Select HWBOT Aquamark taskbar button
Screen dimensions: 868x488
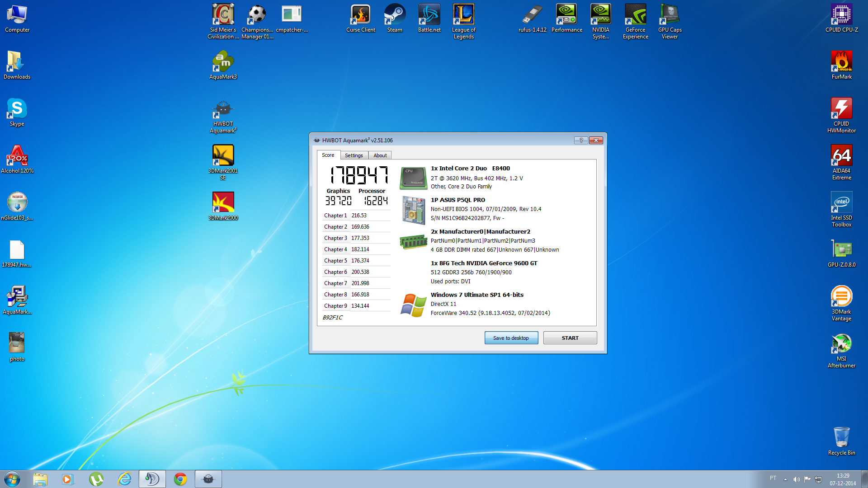pos(208,479)
